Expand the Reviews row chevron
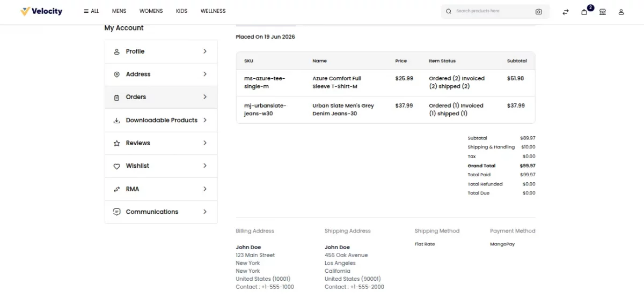Screen dimensions: 644x306 pos(205,143)
